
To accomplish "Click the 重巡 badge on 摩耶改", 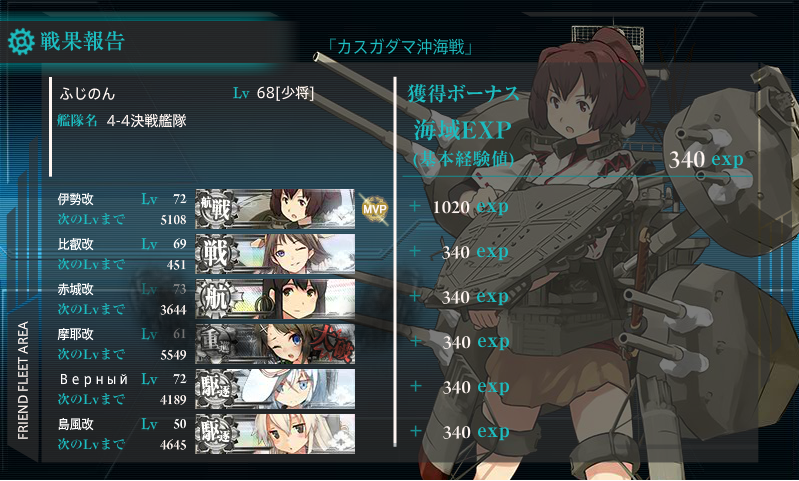I will (217, 343).
